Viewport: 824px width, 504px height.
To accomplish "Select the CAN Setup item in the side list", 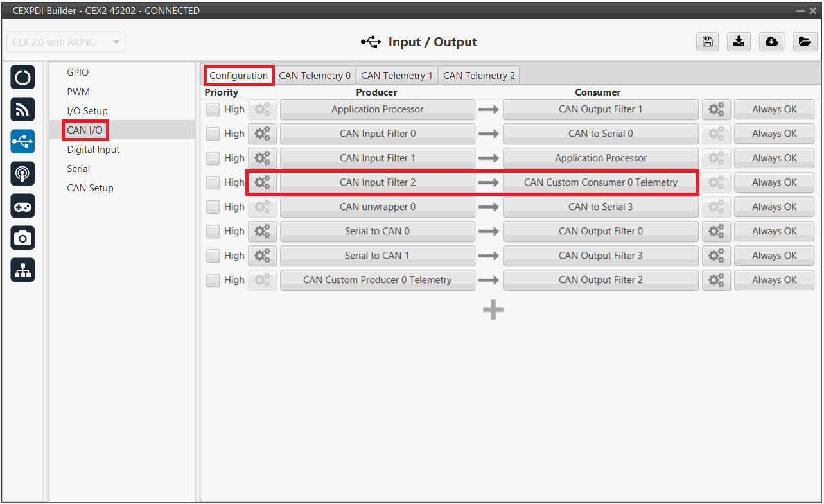I will (90, 188).
